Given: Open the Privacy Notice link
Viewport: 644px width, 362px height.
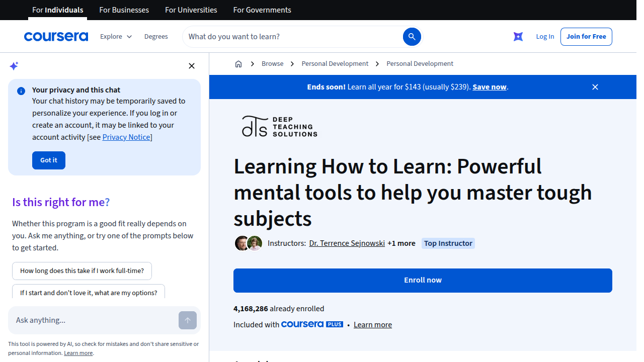Looking at the screenshot, I should (x=126, y=137).
